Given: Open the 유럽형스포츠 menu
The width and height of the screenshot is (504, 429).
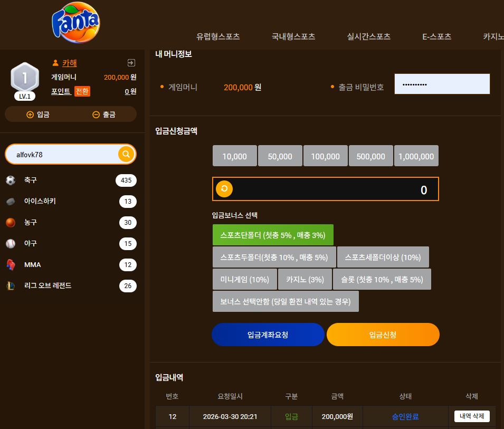Looking at the screenshot, I should click(x=218, y=36).
